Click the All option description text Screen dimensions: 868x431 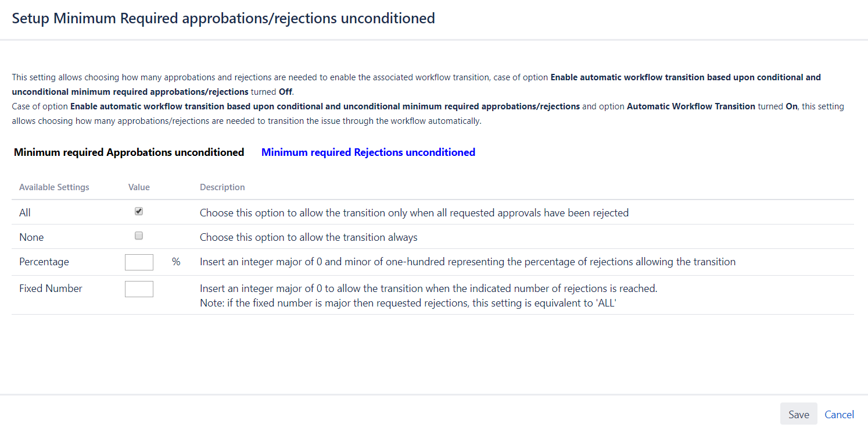[x=414, y=213]
